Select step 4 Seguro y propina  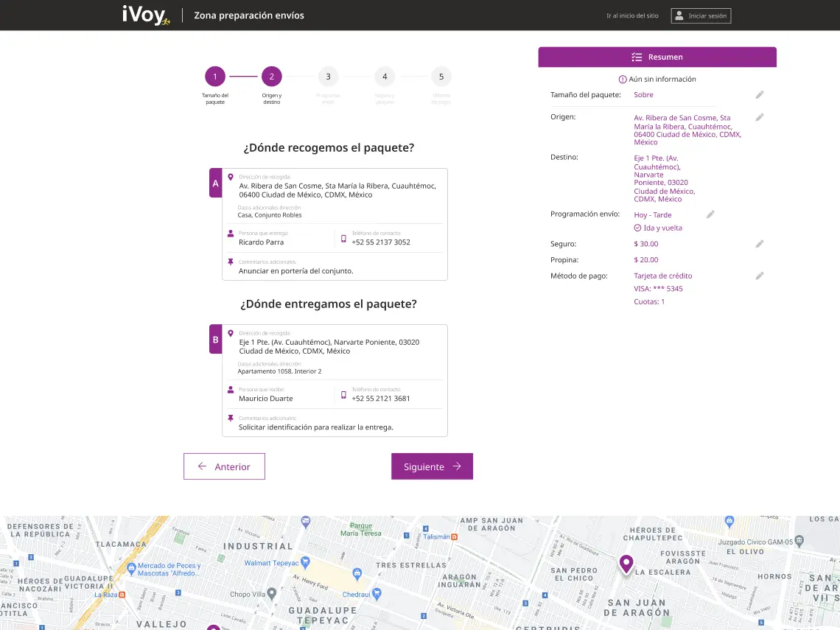(385, 76)
